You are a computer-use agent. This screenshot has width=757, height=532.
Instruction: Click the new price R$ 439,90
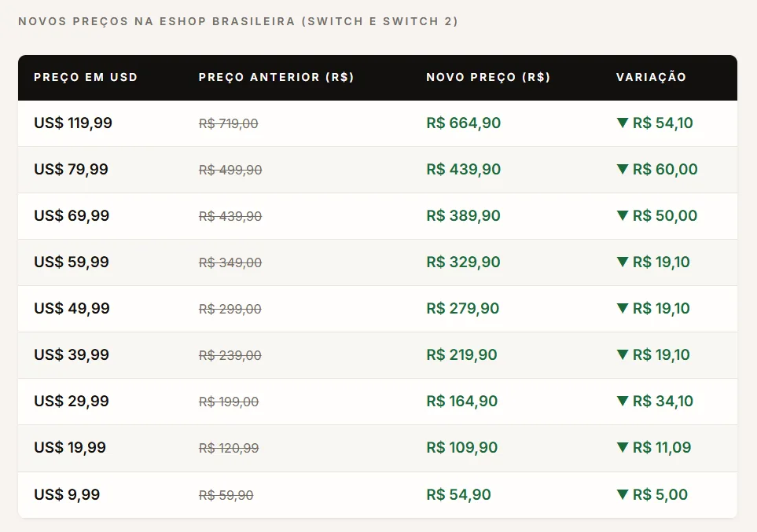coord(463,170)
